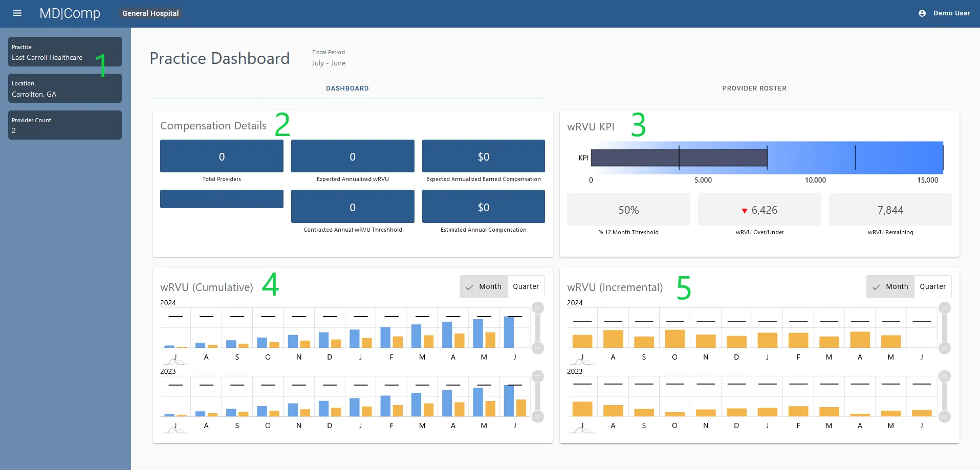The width and height of the screenshot is (980, 470).
Task: Select Quarter view on wRVU Incremental chart
Action: [932, 286]
